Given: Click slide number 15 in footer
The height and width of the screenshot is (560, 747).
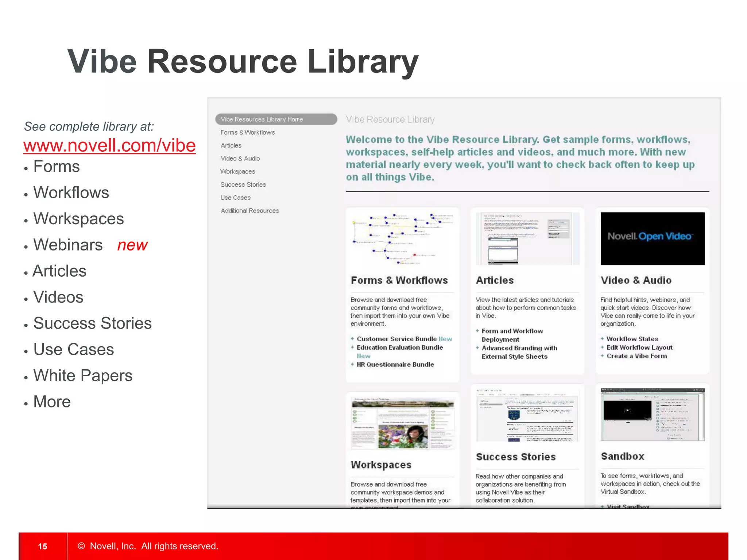Looking at the screenshot, I should pos(43,547).
